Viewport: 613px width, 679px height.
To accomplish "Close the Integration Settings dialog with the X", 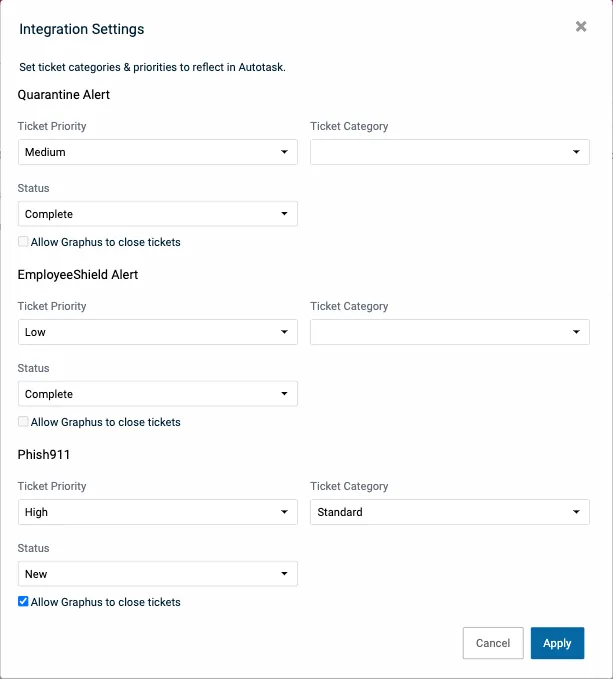I will tap(581, 27).
